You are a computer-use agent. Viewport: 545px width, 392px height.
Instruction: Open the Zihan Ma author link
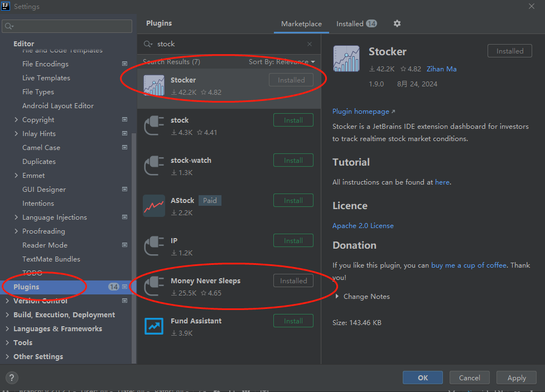pyautogui.click(x=441, y=69)
